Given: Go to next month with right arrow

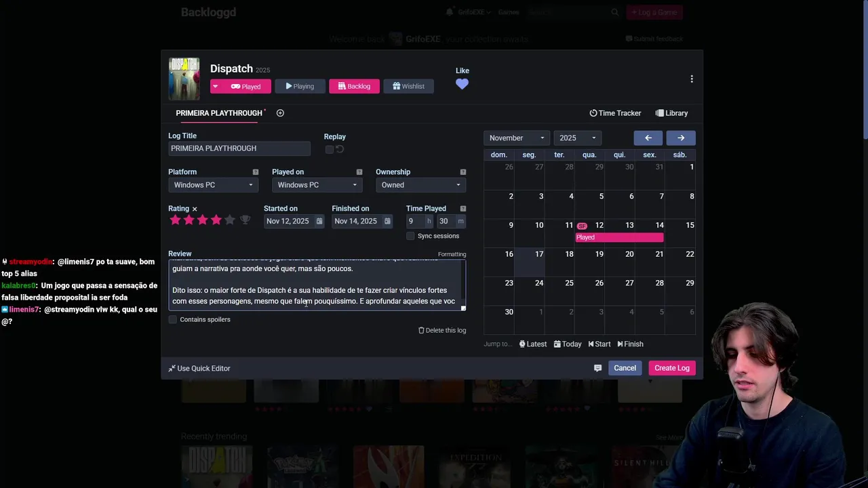Looking at the screenshot, I should 681,138.
